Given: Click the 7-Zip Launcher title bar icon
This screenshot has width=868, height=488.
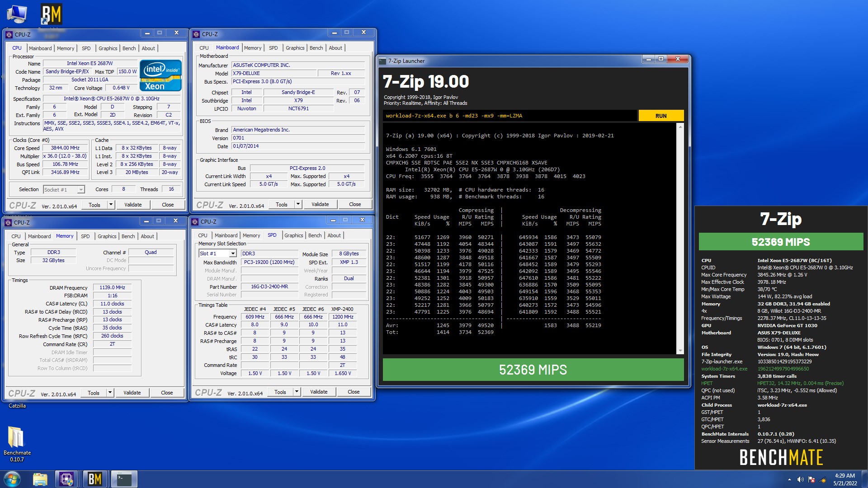Looking at the screenshot, I should [382, 61].
